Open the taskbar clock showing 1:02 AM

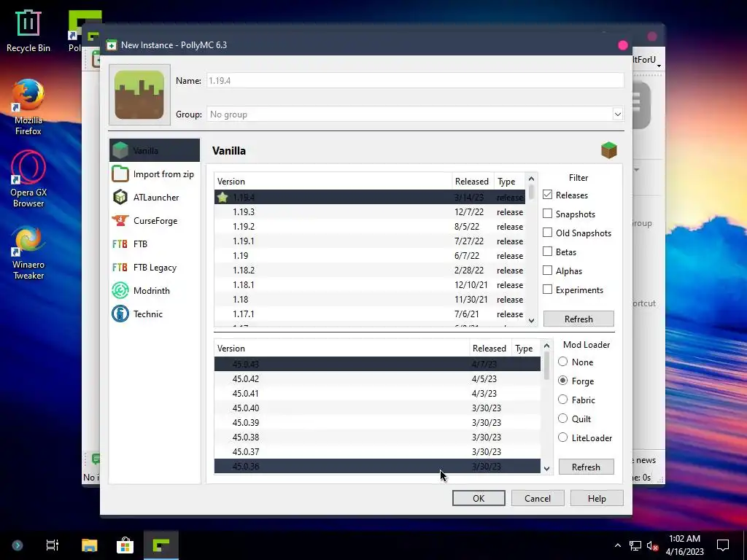pos(684,545)
